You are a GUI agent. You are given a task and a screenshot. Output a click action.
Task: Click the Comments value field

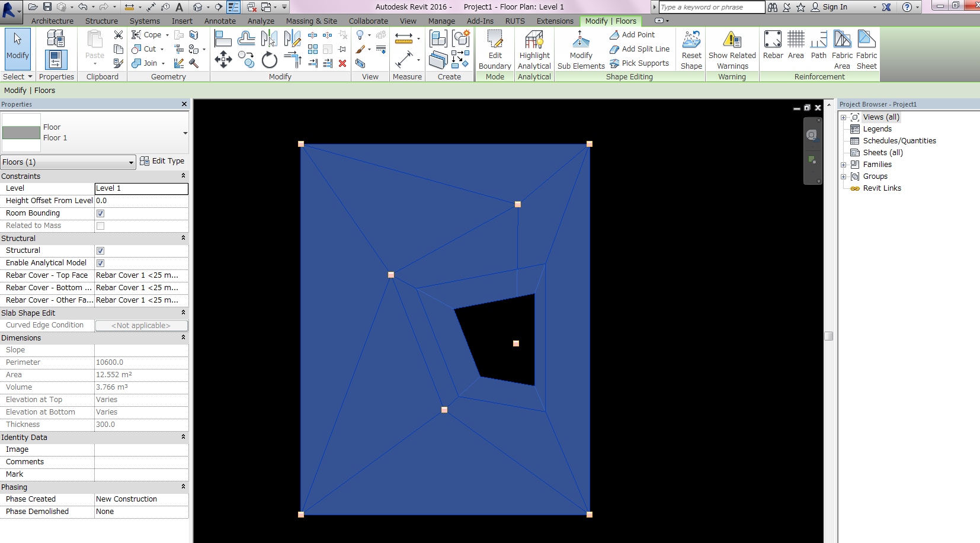142,462
